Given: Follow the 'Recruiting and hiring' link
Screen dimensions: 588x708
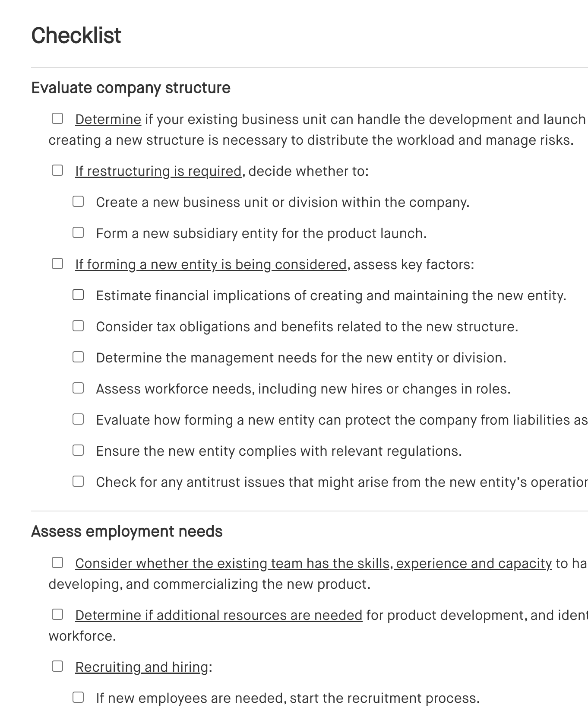Looking at the screenshot, I should click(142, 667).
